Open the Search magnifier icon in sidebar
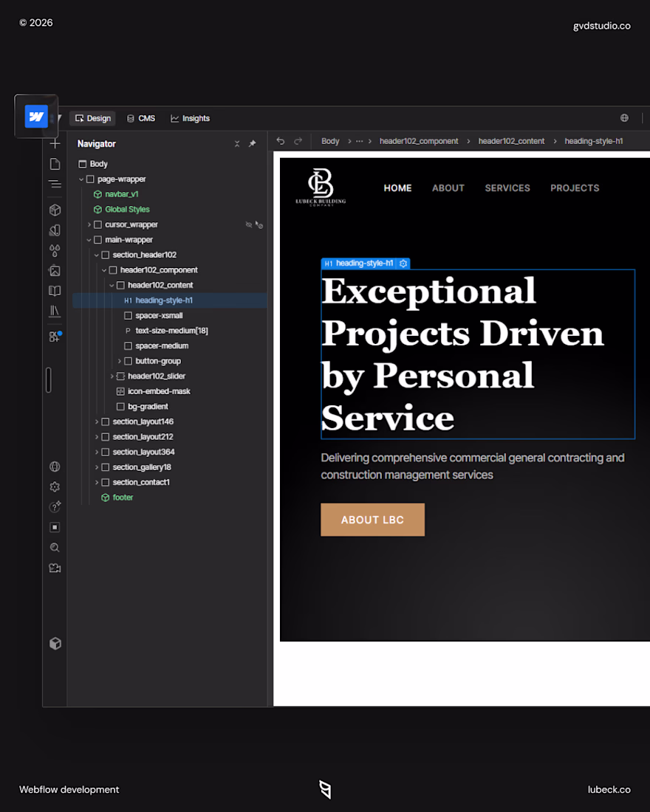 coord(55,548)
